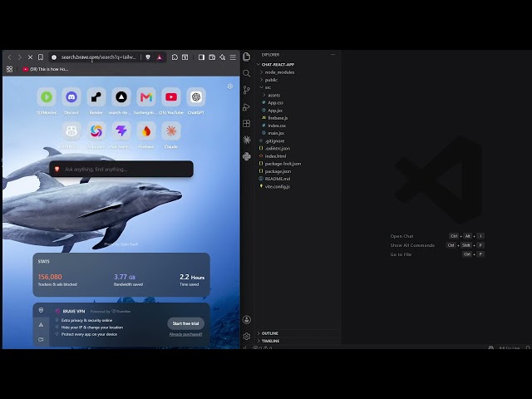Open vite.config.js file
Viewport: 532px width, 399px height.
pyautogui.click(x=298, y=186)
